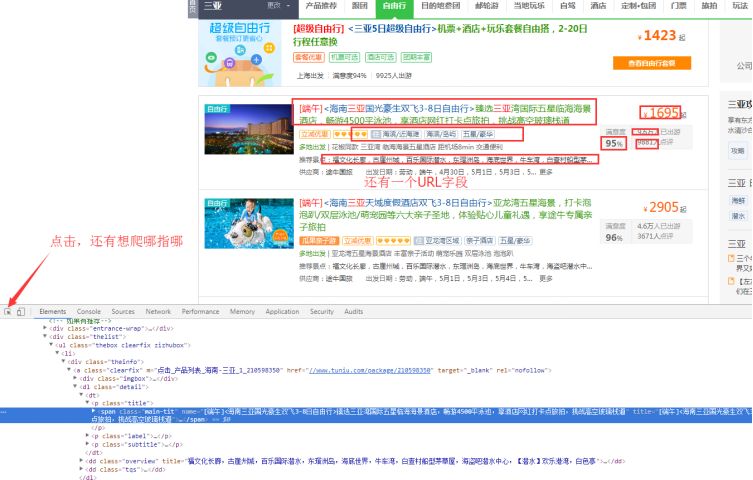The image size is (753, 480).
Task: Expand the div class="entrance-wrap" node
Action: click(x=45, y=328)
